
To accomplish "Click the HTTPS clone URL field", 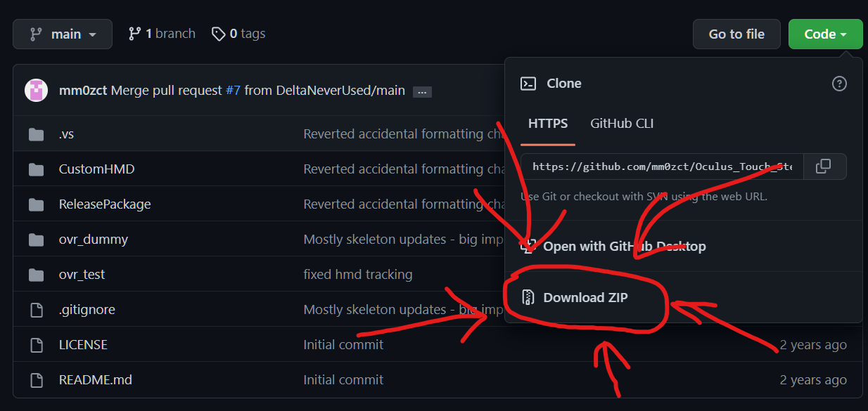I will (662, 167).
